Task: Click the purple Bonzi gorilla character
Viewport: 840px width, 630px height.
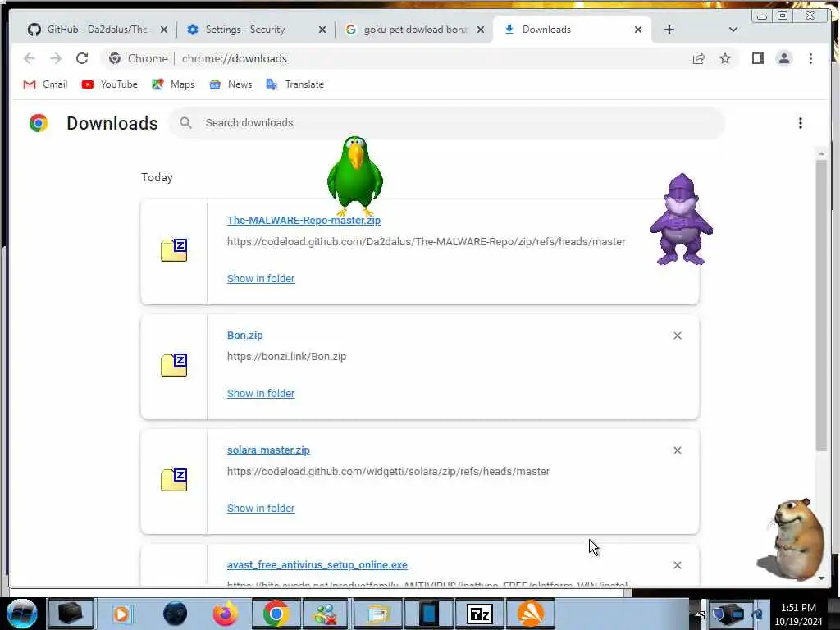Action: pyautogui.click(x=681, y=220)
